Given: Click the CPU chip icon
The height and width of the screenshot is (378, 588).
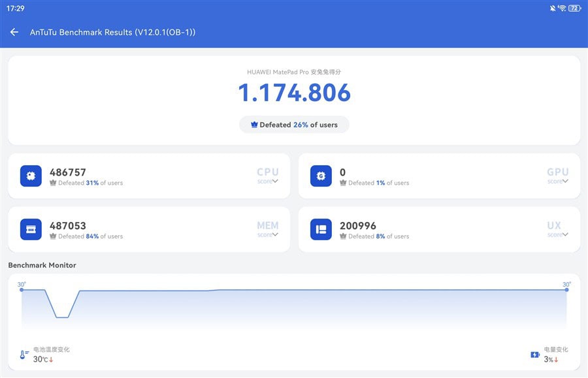Looking at the screenshot, I should (31, 176).
